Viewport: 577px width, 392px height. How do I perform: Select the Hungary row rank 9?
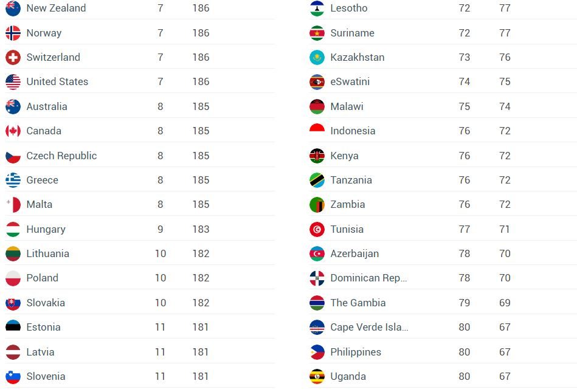[x=161, y=229]
